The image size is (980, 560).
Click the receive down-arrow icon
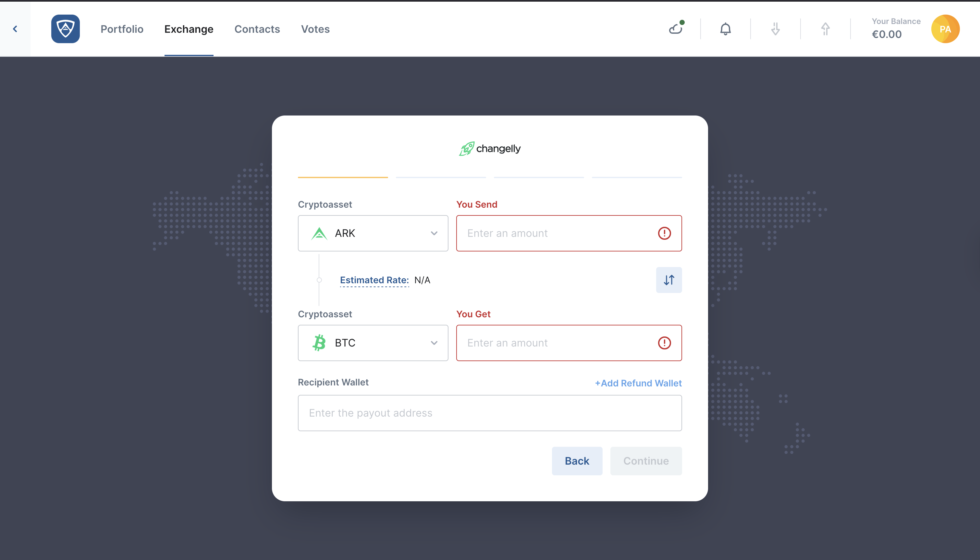(x=775, y=29)
